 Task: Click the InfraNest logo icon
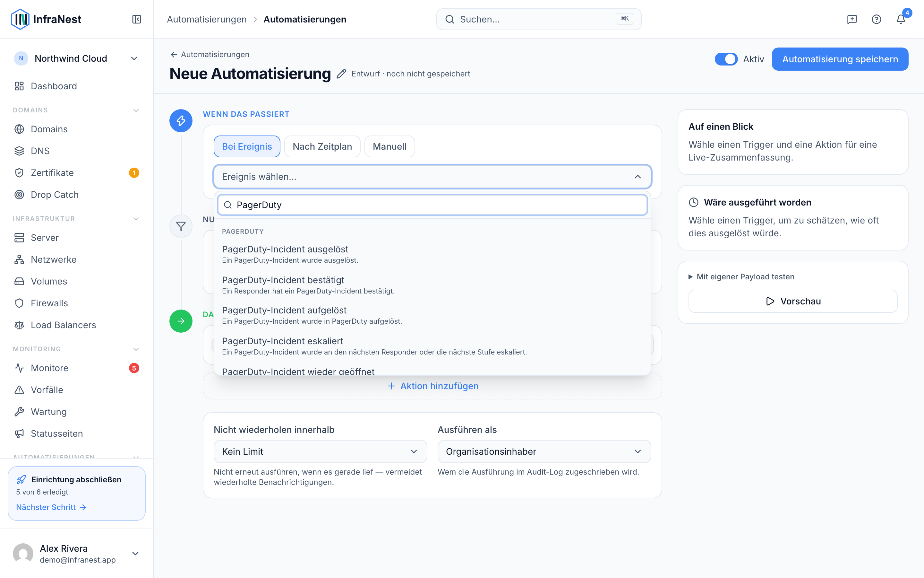point(20,19)
